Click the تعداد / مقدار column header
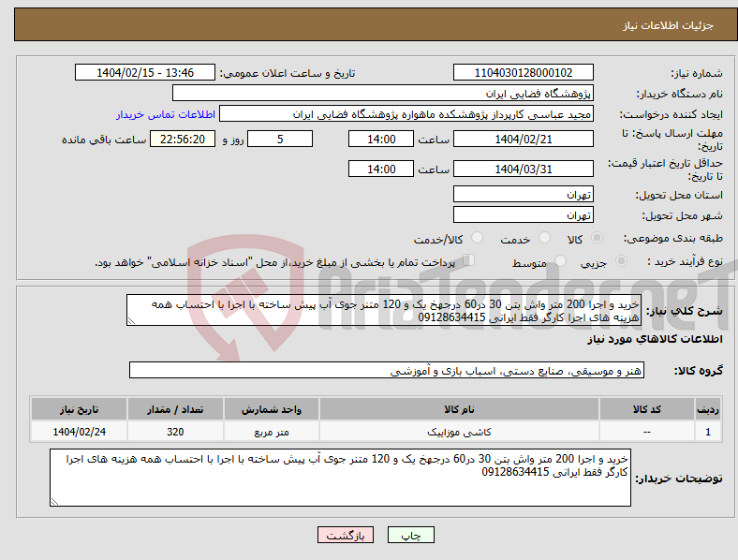 (175, 409)
